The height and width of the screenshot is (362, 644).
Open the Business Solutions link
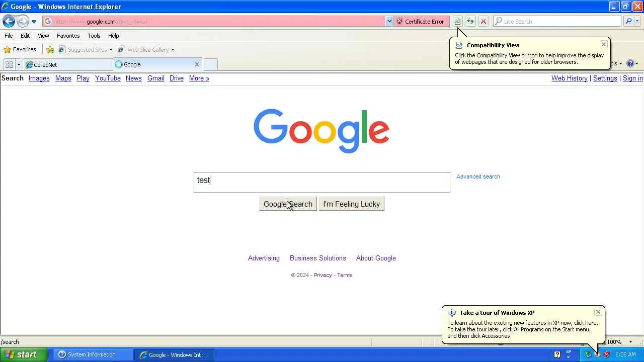point(317,258)
